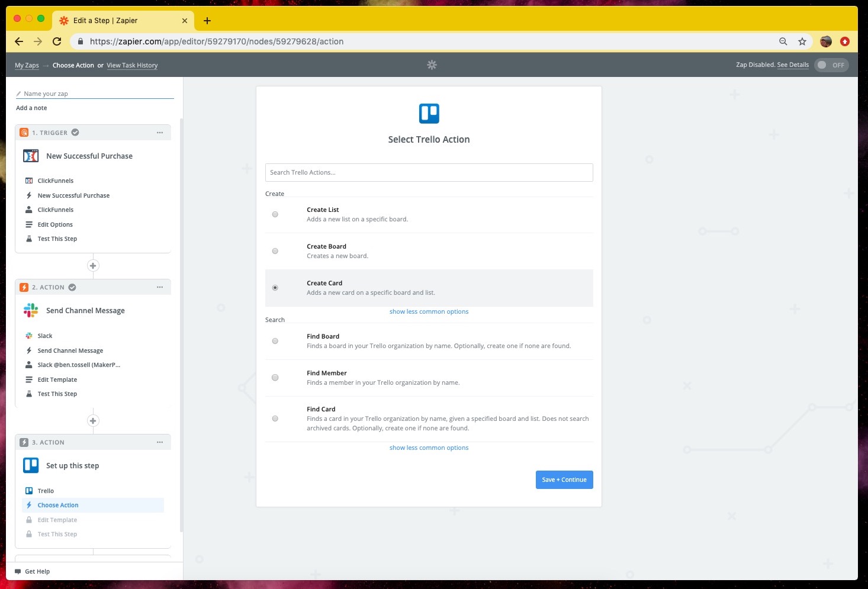The height and width of the screenshot is (589, 868).
Task: Open Test This Step under Slack action
Action: click(x=57, y=394)
